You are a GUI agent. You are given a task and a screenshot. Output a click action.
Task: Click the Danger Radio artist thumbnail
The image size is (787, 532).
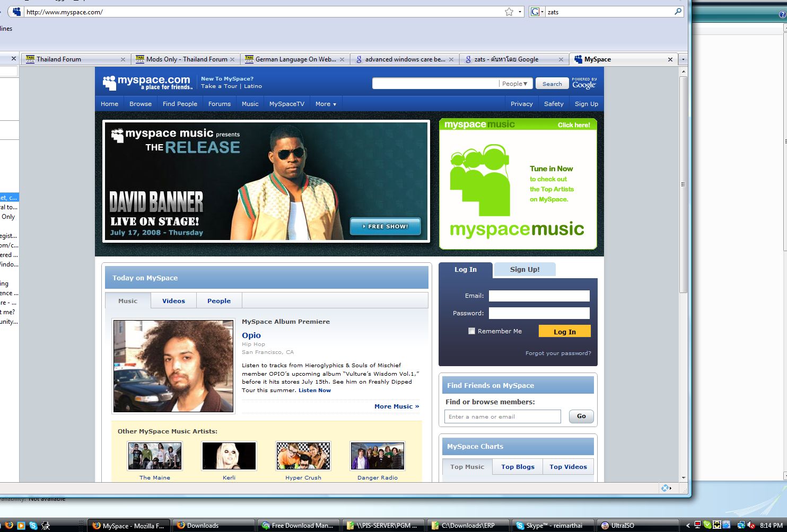pos(378,456)
